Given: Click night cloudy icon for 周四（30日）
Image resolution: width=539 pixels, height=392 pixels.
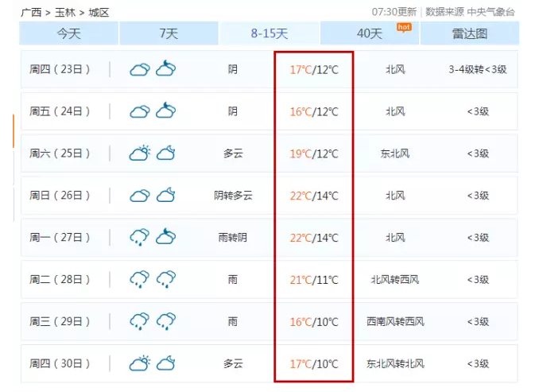Looking at the screenshot, I should [166, 363].
